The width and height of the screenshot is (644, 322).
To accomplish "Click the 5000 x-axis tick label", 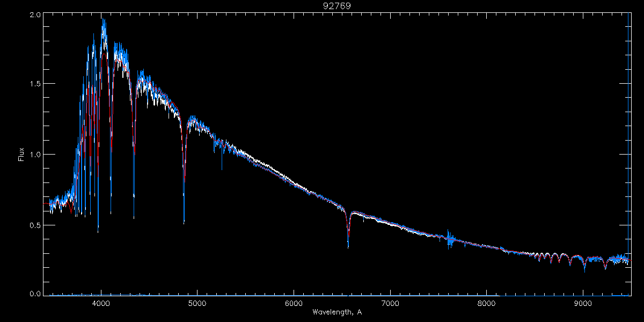I will tap(197, 303).
